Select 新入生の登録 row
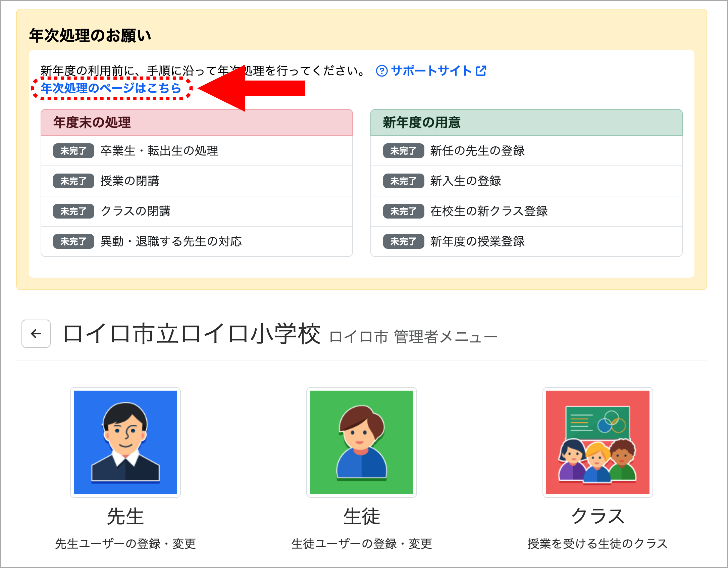This screenshot has height=568, width=728. click(x=466, y=181)
